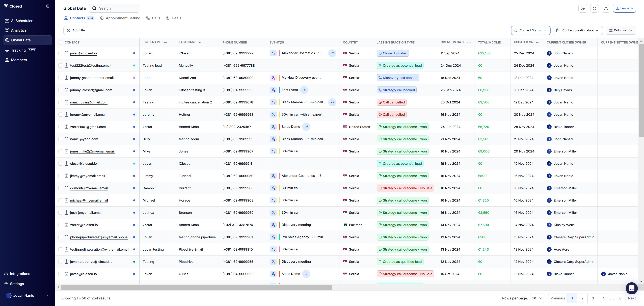
Task: Open the rows per page selector
Action: pyautogui.click(x=537, y=298)
